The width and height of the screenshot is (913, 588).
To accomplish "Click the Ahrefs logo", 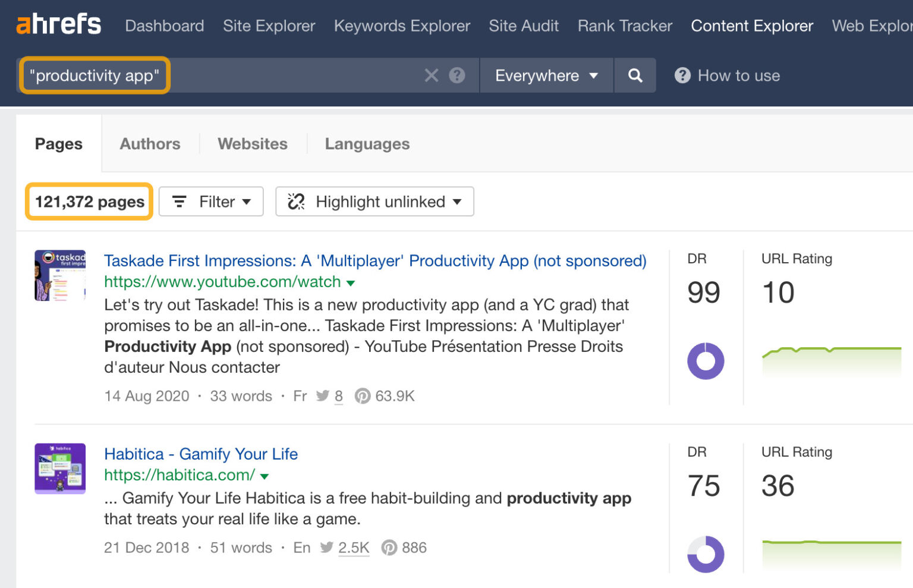I will 58,24.
